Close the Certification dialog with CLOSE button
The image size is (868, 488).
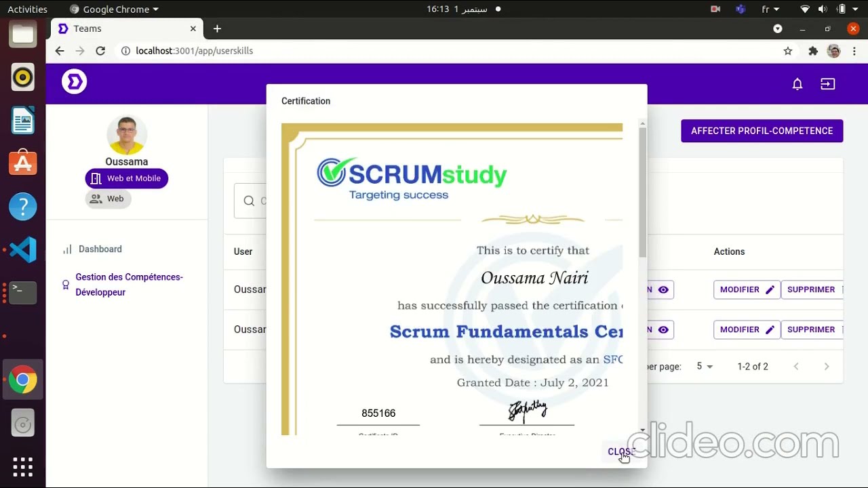(x=622, y=451)
